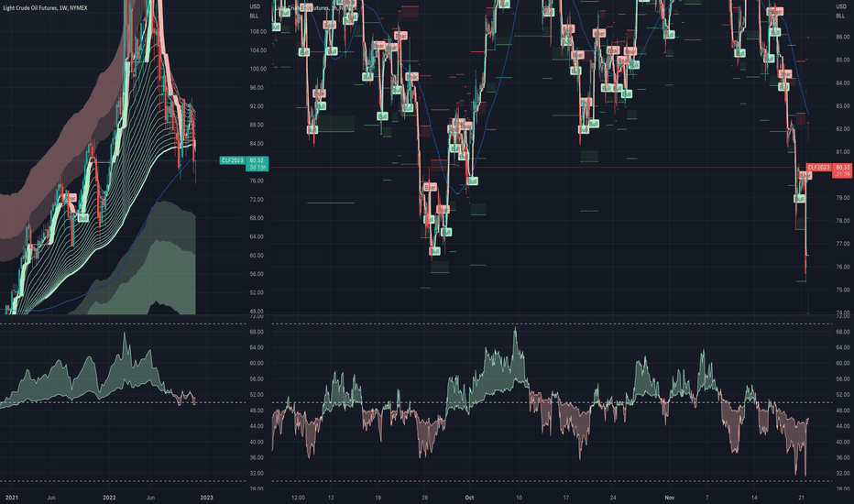
Task: Click the 2023 label on weekly time axis
Action: click(206, 498)
